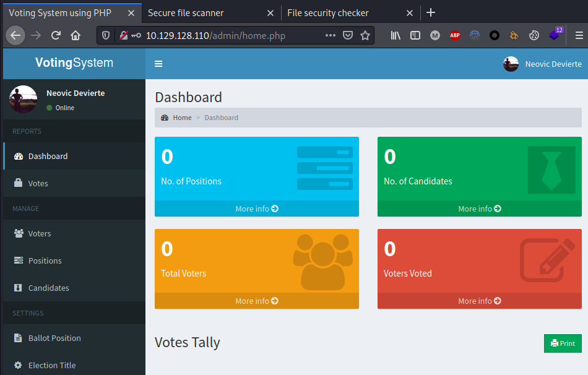Click the browser home icon
588x375 pixels.
76,36
